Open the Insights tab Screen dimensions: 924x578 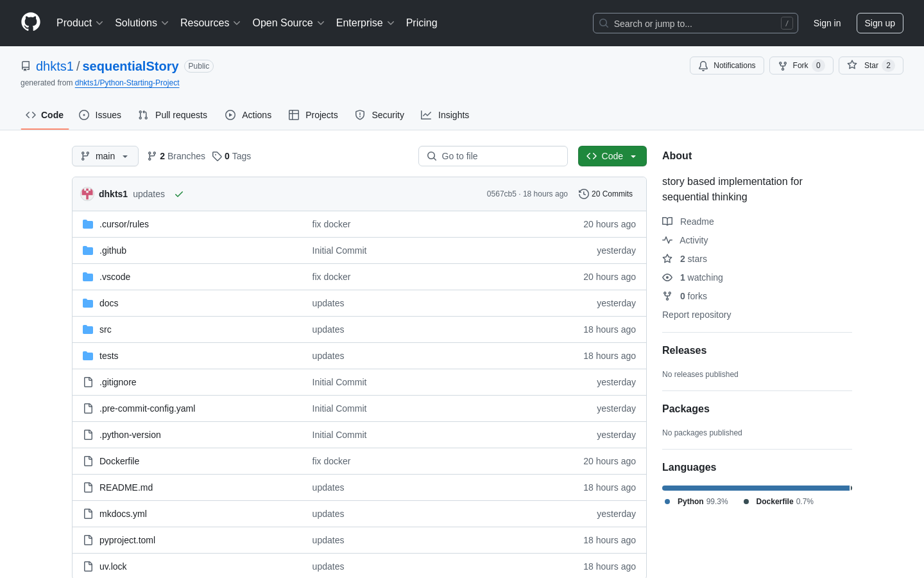click(445, 115)
